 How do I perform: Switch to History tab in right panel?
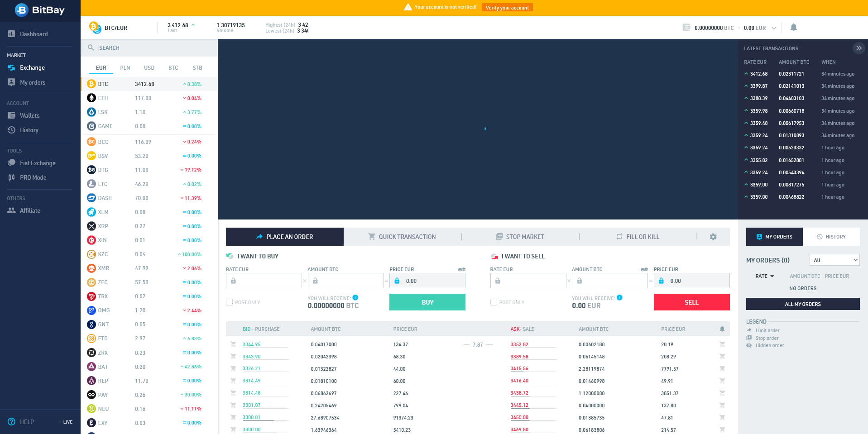click(831, 237)
